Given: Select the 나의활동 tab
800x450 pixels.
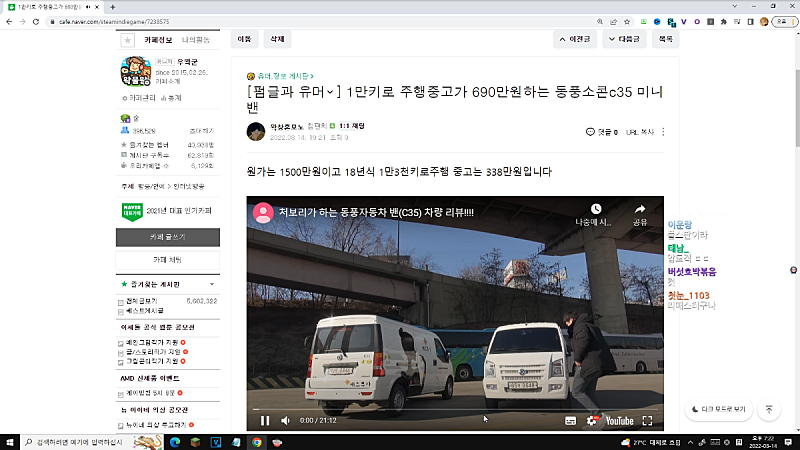Looking at the screenshot, I should (196, 40).
